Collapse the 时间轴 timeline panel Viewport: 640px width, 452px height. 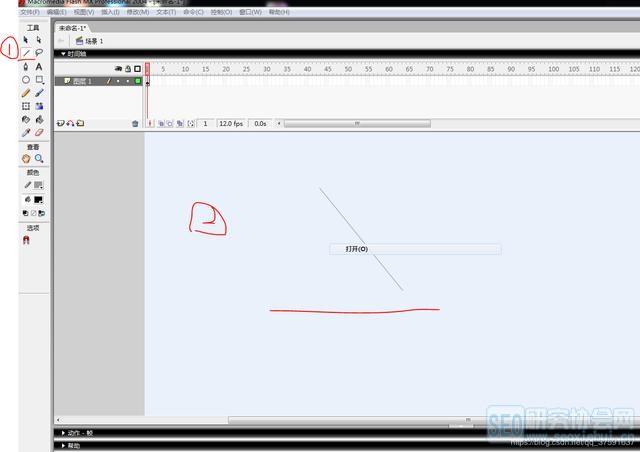63,53
